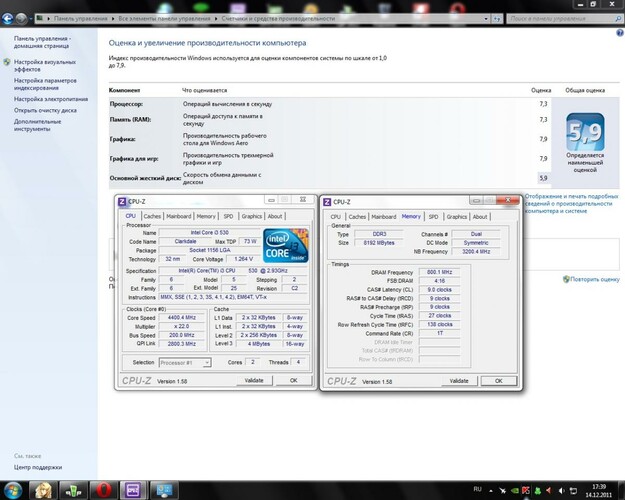Click the DRAM Frequency value 800.1 MHz

(439, 272)
